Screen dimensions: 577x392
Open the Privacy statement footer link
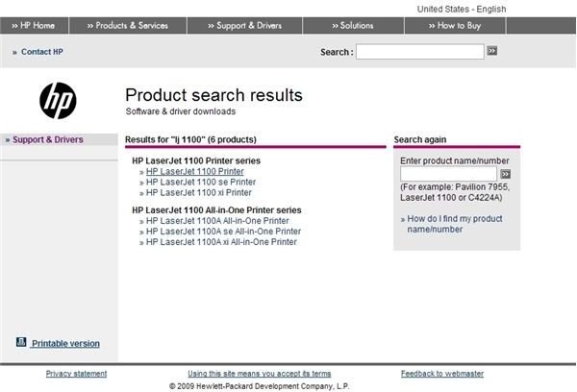tap(76, 374)
